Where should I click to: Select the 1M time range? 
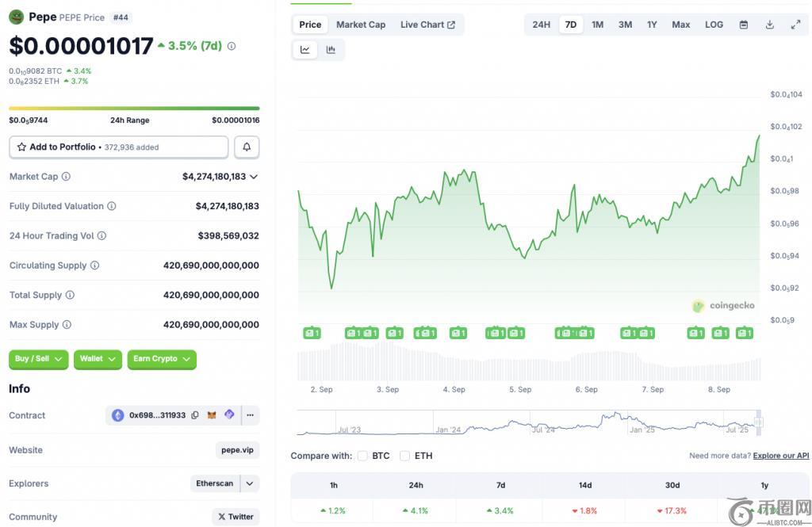pyautogui.click(x=597, y=25)
